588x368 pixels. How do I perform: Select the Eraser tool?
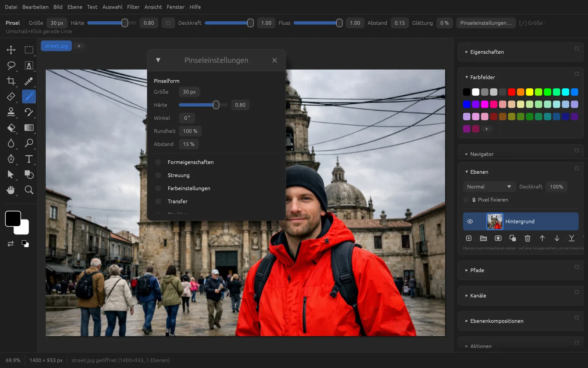11,128
